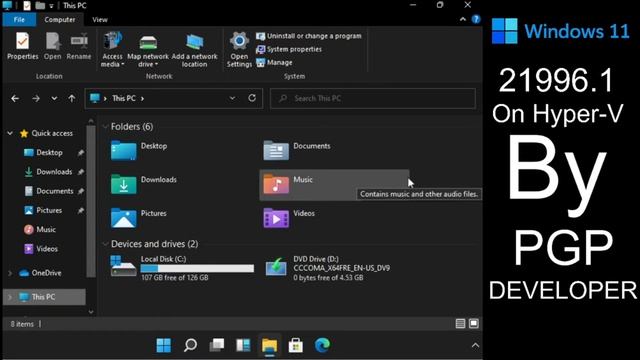Select the DVD Drive (D:) icon

point(276,268)
